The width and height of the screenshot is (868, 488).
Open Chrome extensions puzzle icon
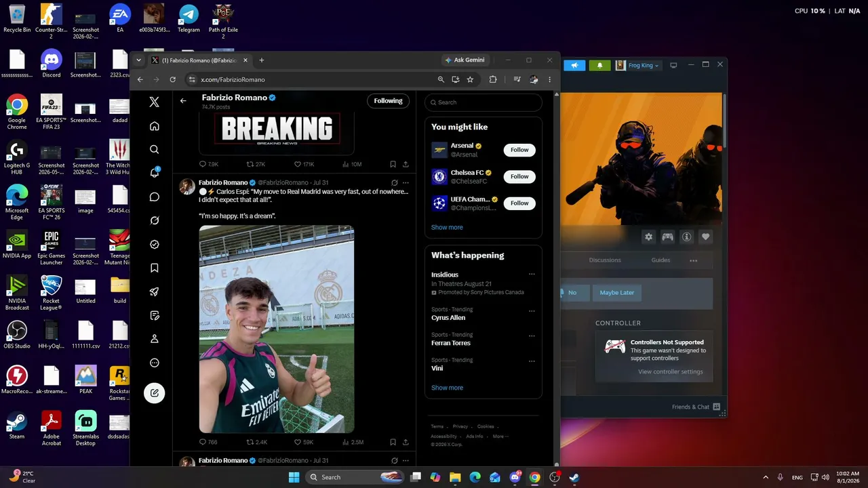tap(493, 79)
